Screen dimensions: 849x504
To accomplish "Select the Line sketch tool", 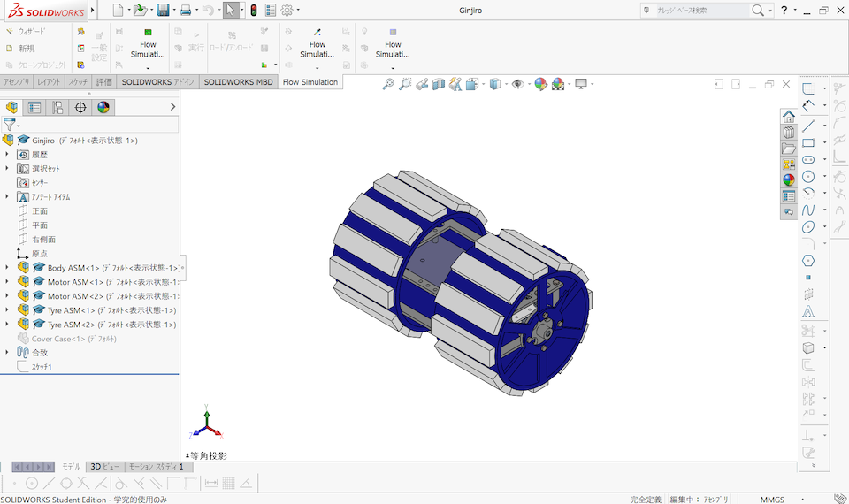I will [x=808, y=126].
